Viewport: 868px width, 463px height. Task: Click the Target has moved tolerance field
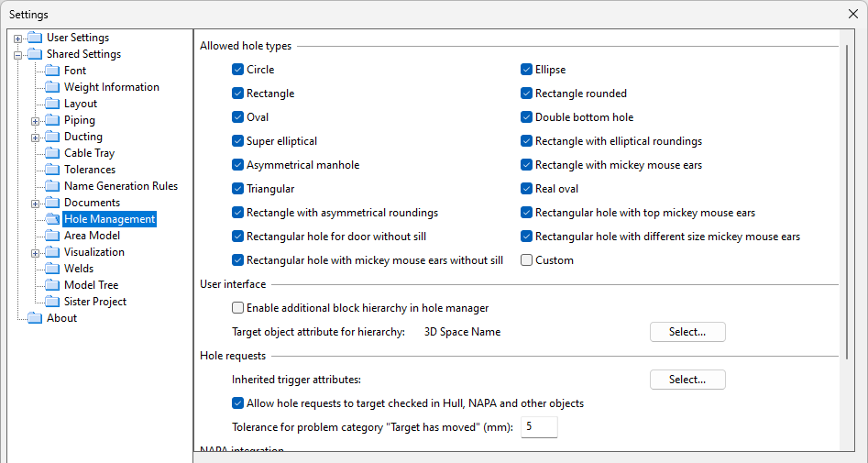pos(539,427)
